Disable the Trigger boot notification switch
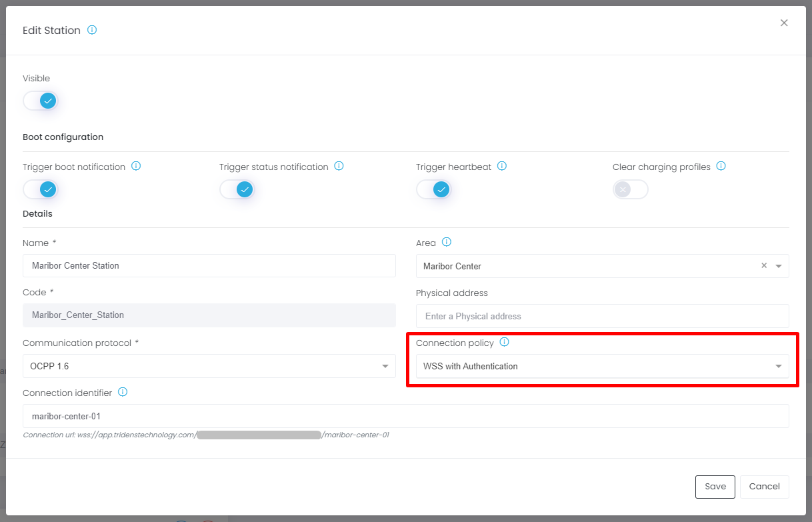 pyautogui.click(x=41, y=189)
